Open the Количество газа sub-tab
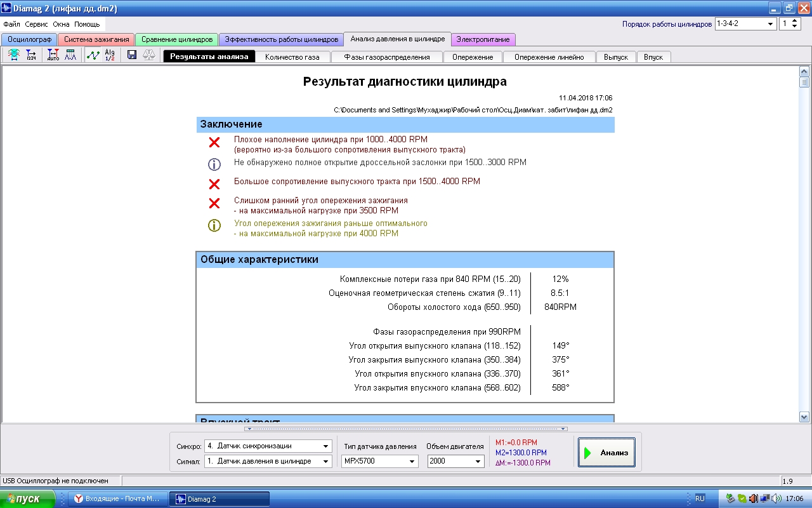 coord(292,57)
